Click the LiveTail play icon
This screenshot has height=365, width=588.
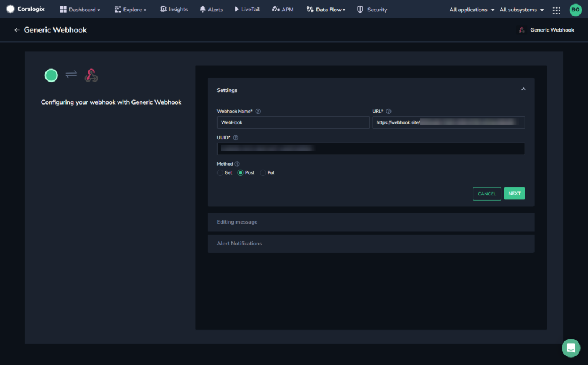(x=237, y=9)
